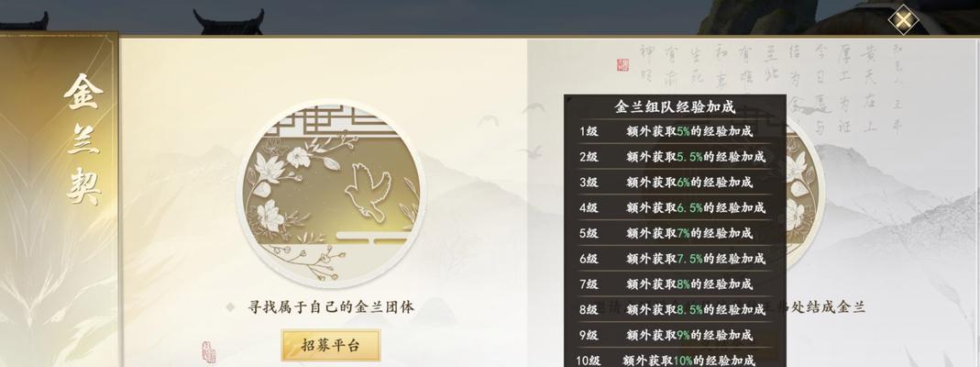
Task: Choose the 3级 6% bonus entry
Action: tap(675, 183)
